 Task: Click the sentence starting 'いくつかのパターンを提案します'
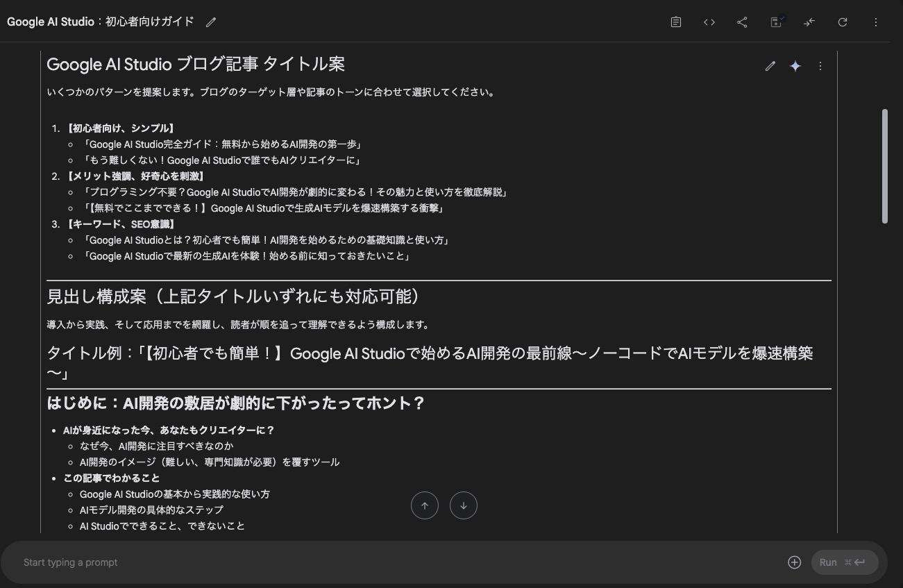(x=271, y=92)
